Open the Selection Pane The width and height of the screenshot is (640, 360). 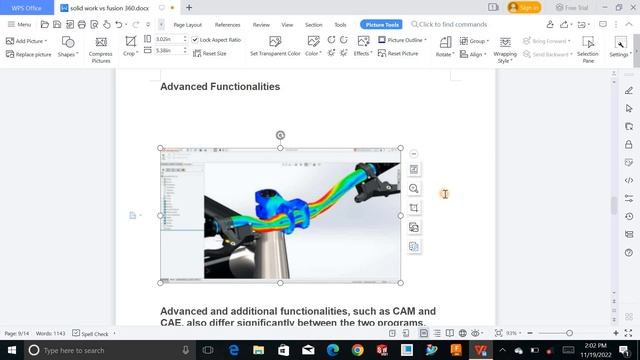click(x=588, y=50)
